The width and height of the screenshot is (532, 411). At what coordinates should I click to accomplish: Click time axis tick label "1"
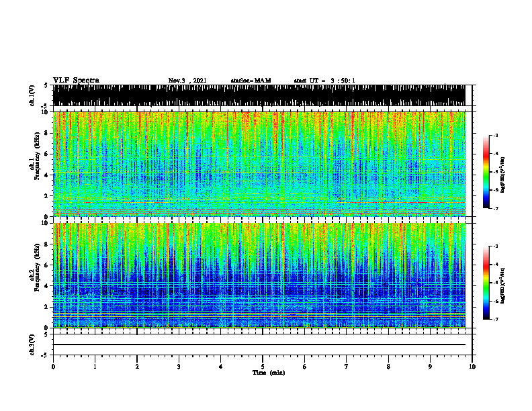pyautogui.click(x=95, y=367)
